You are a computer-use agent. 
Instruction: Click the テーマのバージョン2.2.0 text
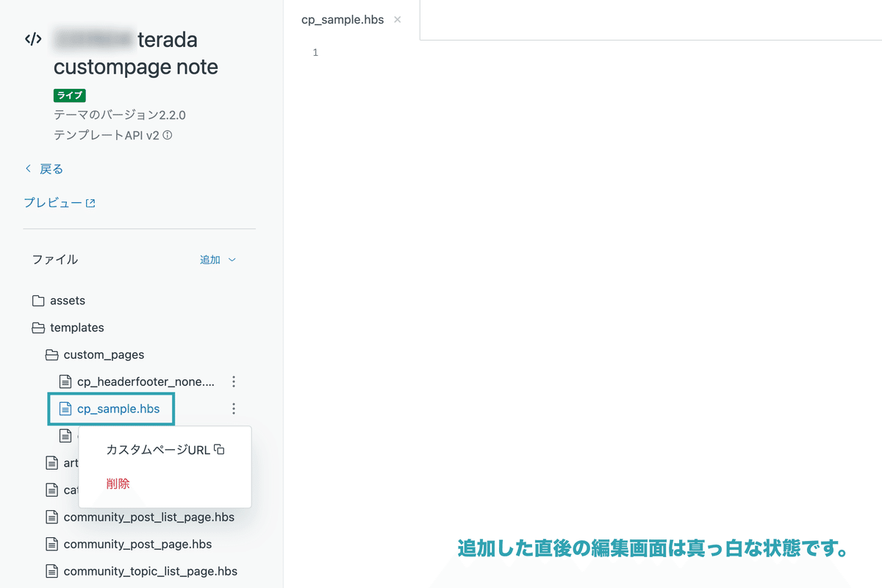pyautogui.click(x=120, y=115)
